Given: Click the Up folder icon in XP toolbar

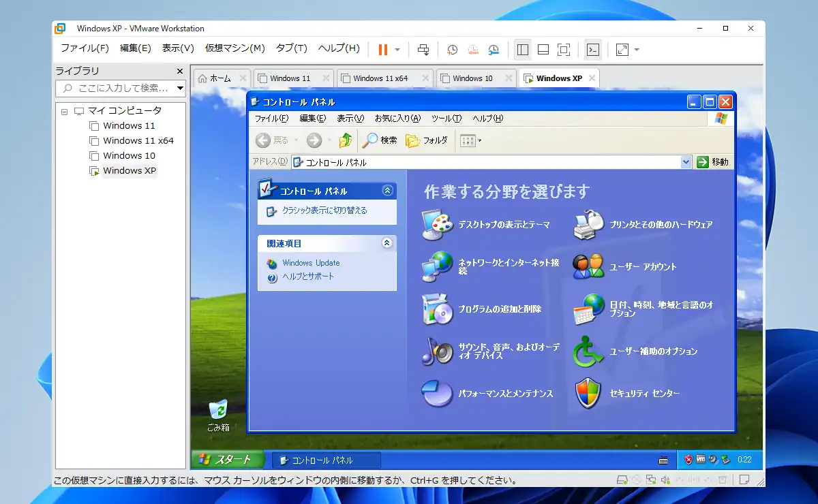Looking at the screenshot, I should coord(346,140).
